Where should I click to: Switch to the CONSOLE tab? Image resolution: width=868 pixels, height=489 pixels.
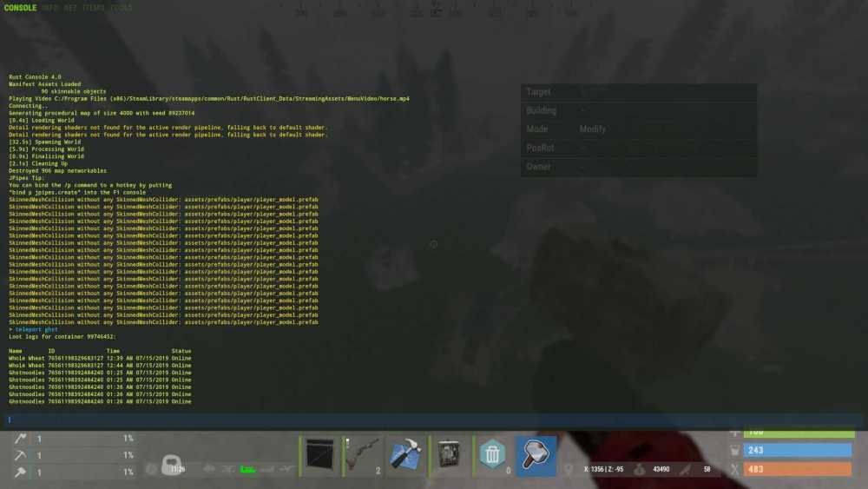(x=20, y=8)
